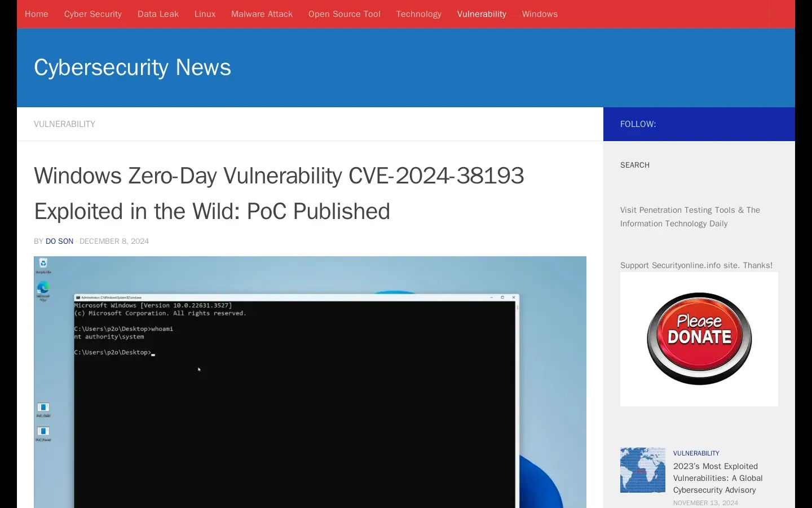Select Linux in the navigation bar

(x=205, y=14)
